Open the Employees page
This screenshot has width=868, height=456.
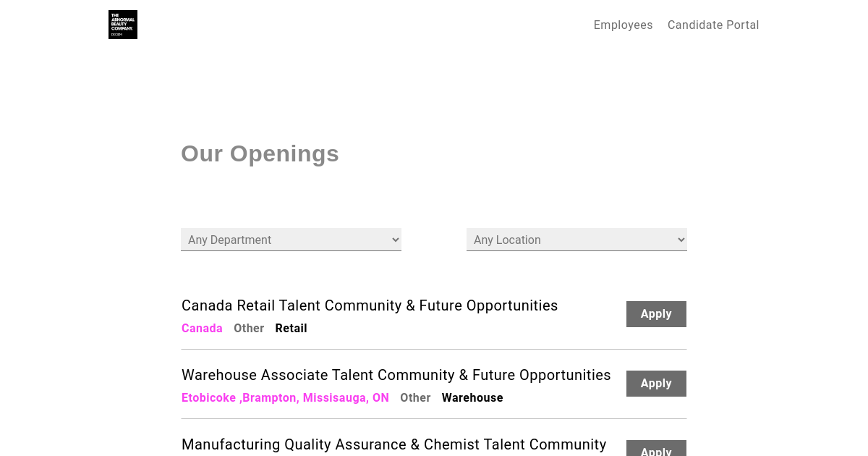(x=623, y=25)
